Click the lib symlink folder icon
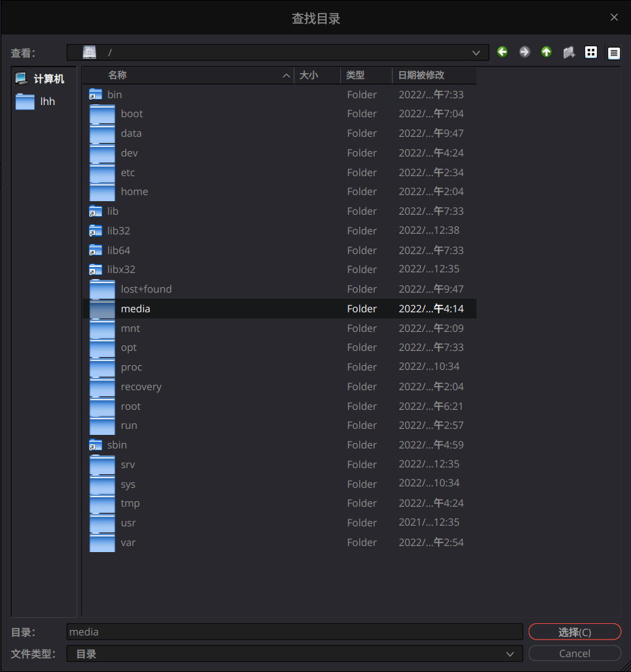This screenshot has height=672, width=631. tap(95, 211)
